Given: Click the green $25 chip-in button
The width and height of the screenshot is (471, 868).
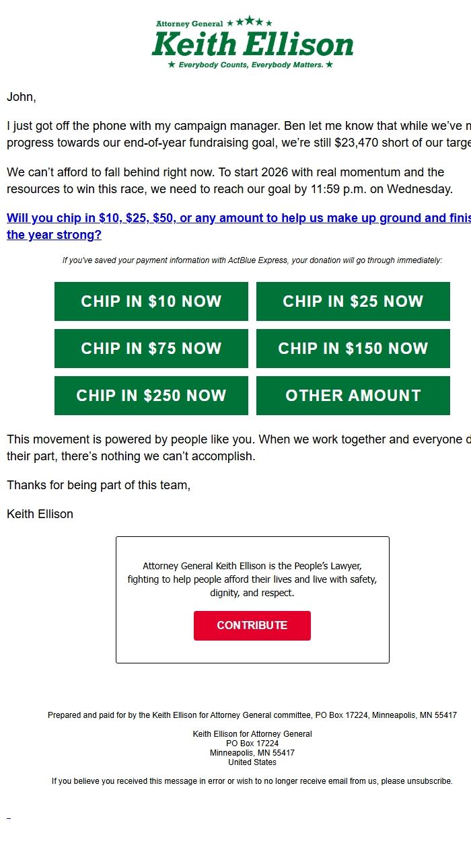Looking at the screenshot, I should coord(353,301).
